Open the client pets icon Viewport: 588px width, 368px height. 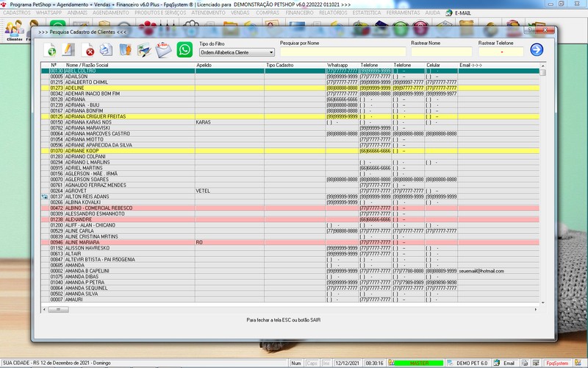point(125,49)
